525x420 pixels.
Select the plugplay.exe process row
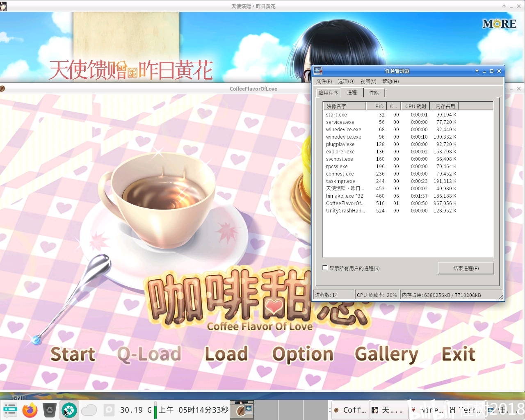tap(391, 144)
